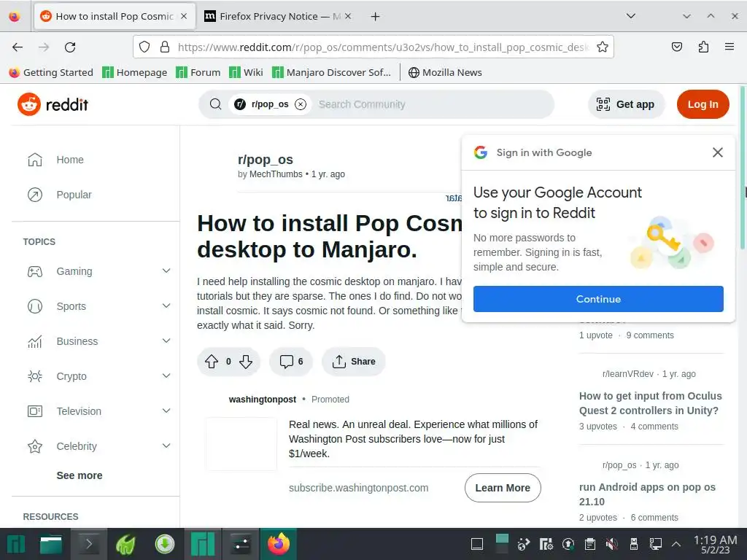The width and height of the screenshot is (747, 560).
Task: Open the clipboard tray icon
Action: [589, 544]
